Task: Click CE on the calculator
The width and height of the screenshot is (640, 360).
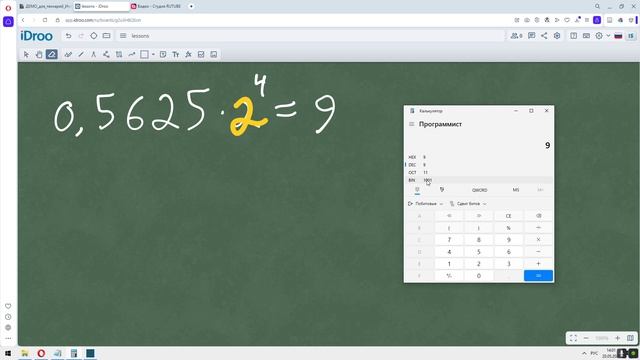Action: 509,216
